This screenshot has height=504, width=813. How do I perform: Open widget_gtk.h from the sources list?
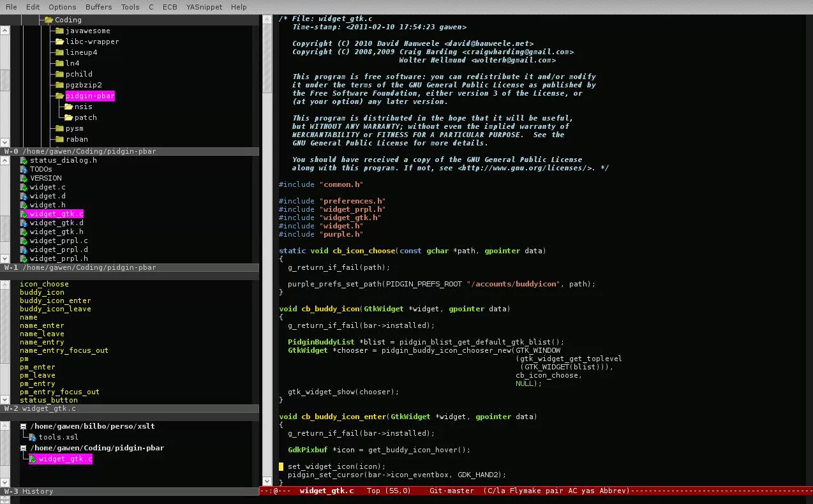pos(56,232)
